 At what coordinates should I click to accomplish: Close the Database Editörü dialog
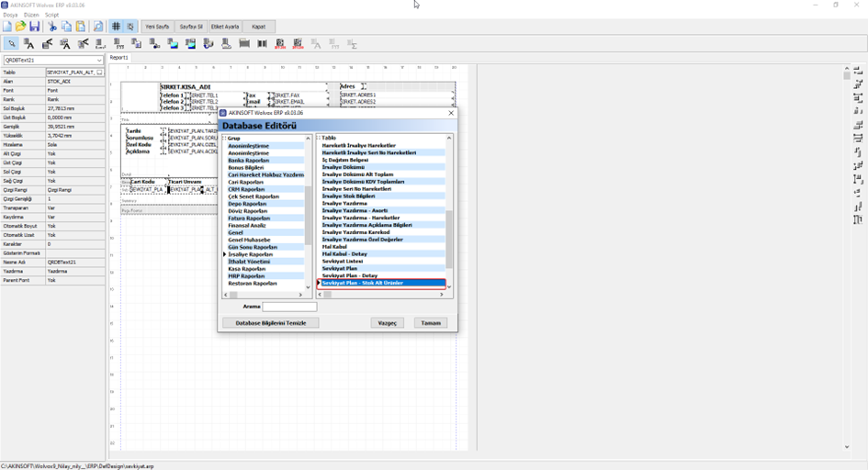point(451,113)
